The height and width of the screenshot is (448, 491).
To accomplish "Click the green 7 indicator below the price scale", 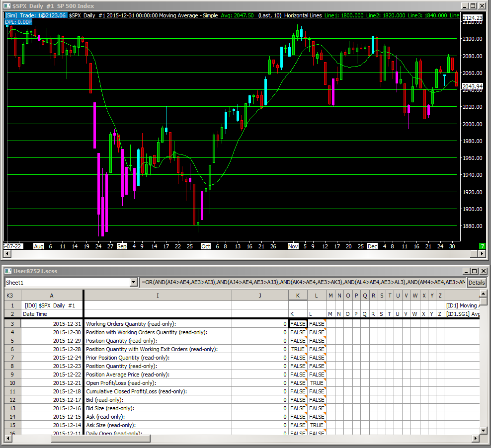I will 482,246.
